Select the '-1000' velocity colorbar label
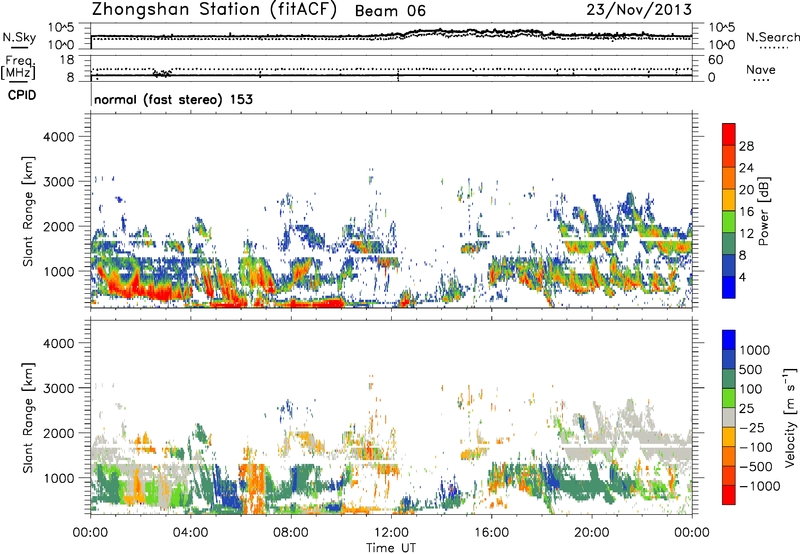Screen dimensions: 800x554 pos(759,486)
